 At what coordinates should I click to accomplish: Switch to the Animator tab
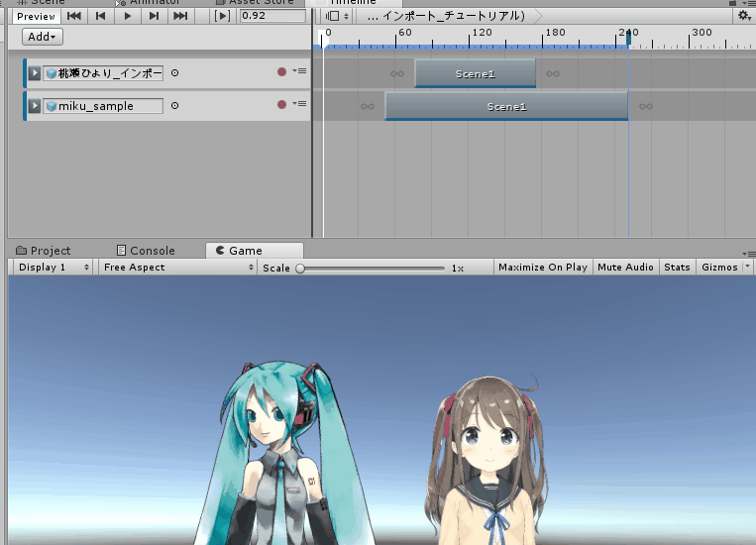tap(149, 2)
